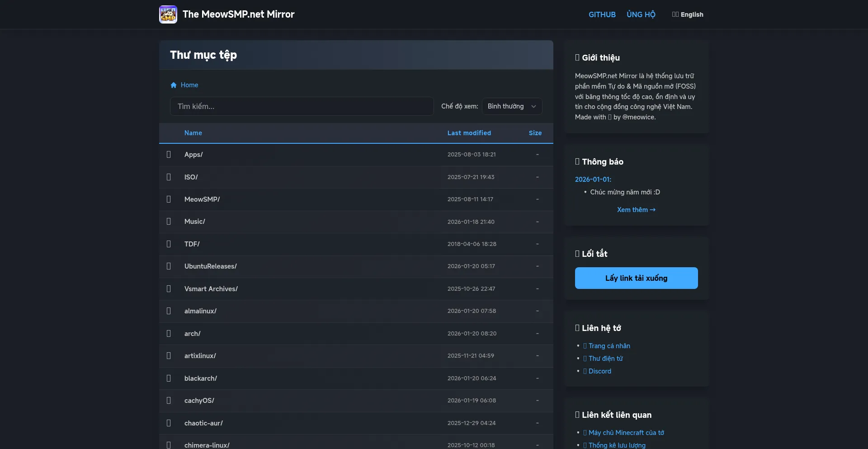Click the folder icon beside ISO/
868x449 pixels.
pyautogui.click(x=169, y=177)
